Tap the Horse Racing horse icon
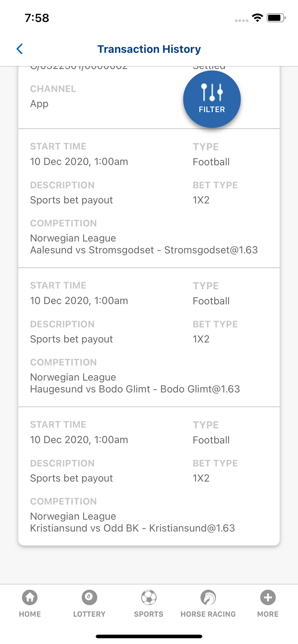Screen dimensions: 298x644 point(208,598)
